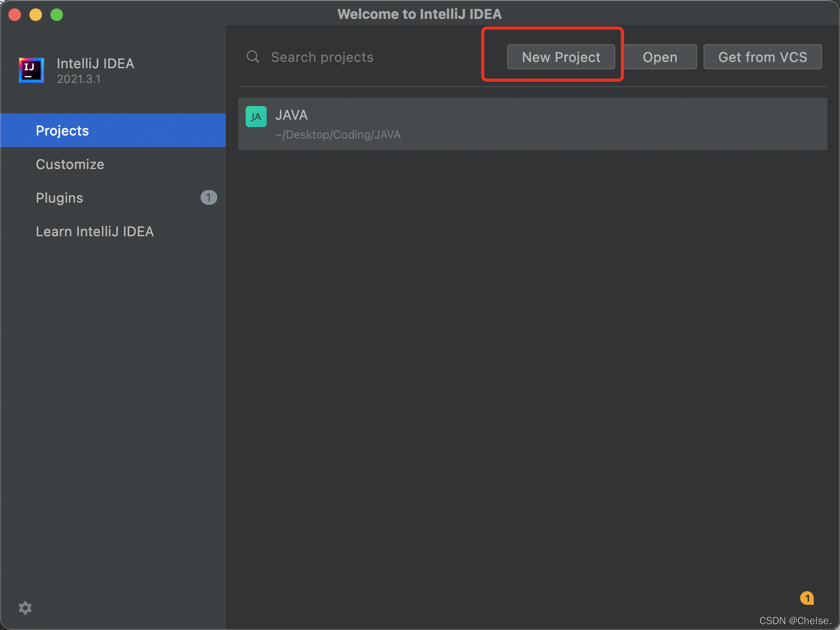Click the search magnifier icon
Viewport: 840px width, 630px height.
[x=253, y=57]
